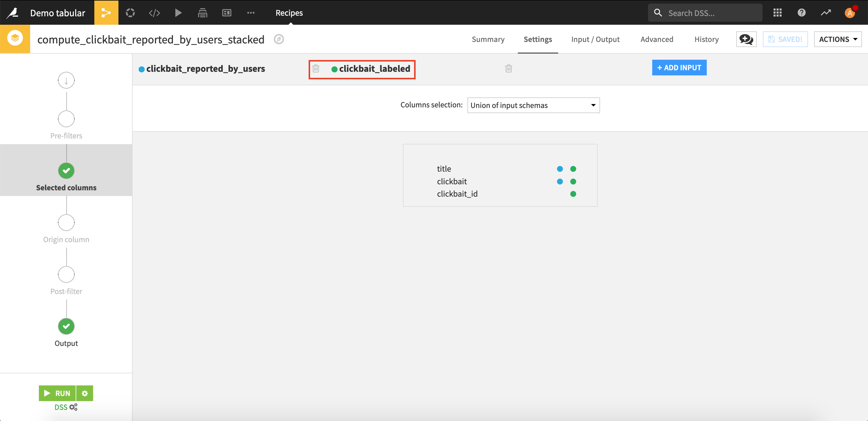Switch to the Settings tab
Image resolution: width=868 pixels, height=421 pixels.
pyautogui.click(x=538, y=39)
